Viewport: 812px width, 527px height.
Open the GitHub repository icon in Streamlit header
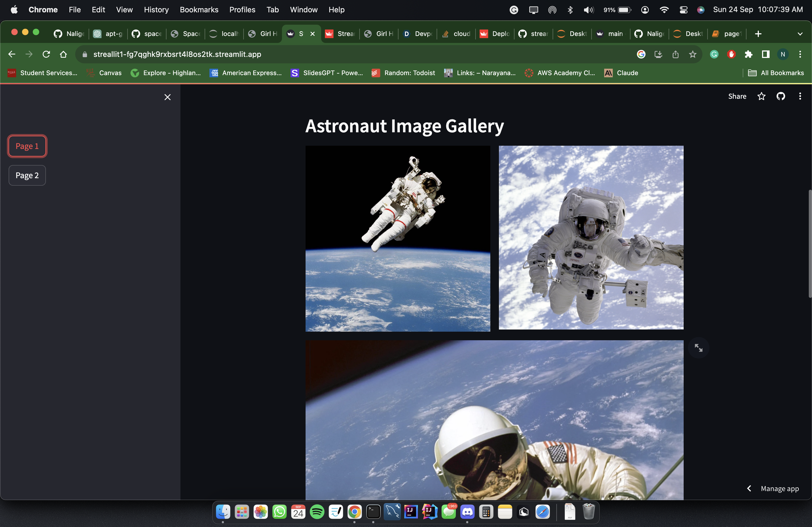click(x=781, y=97)
